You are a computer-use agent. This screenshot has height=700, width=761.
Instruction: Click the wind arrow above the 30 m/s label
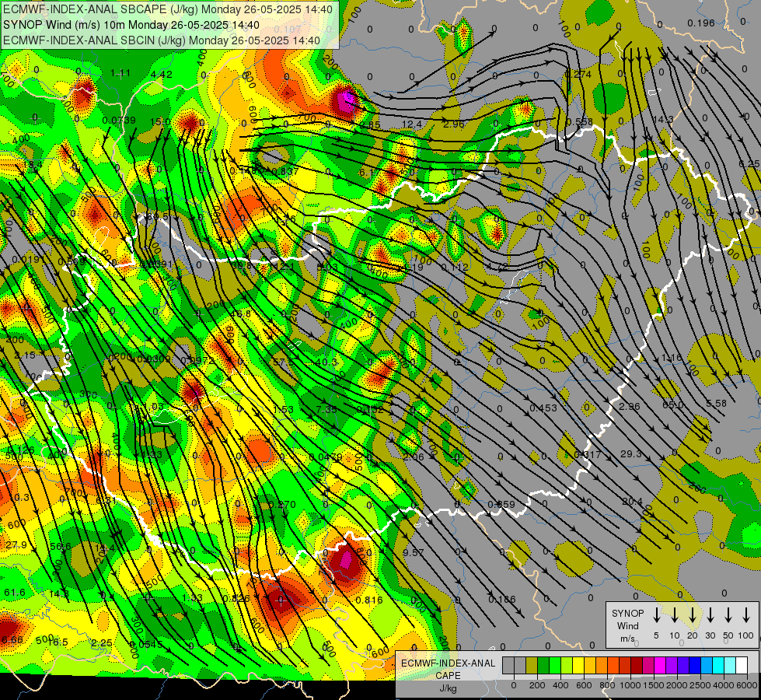pyautogui.click(x=710, y=615)
